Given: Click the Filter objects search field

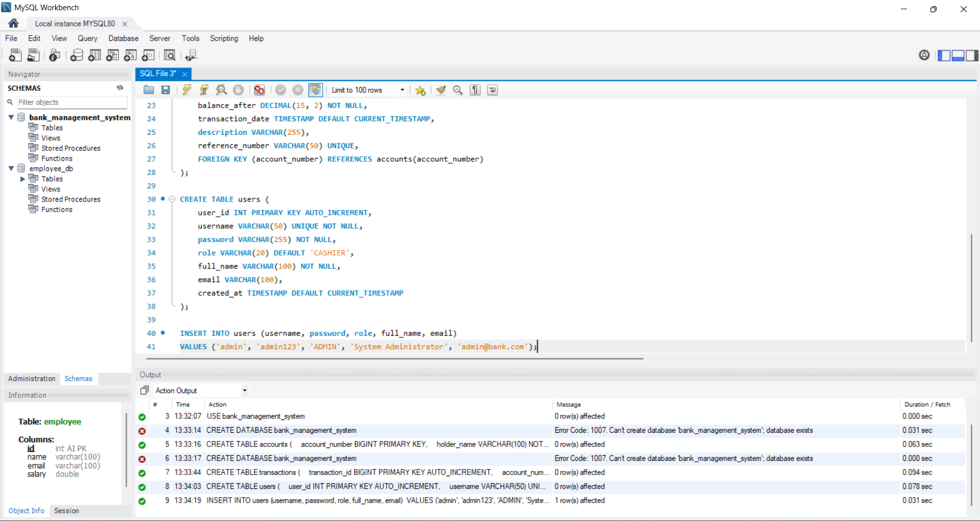Looking at the screenshot, I should [72, 102].
